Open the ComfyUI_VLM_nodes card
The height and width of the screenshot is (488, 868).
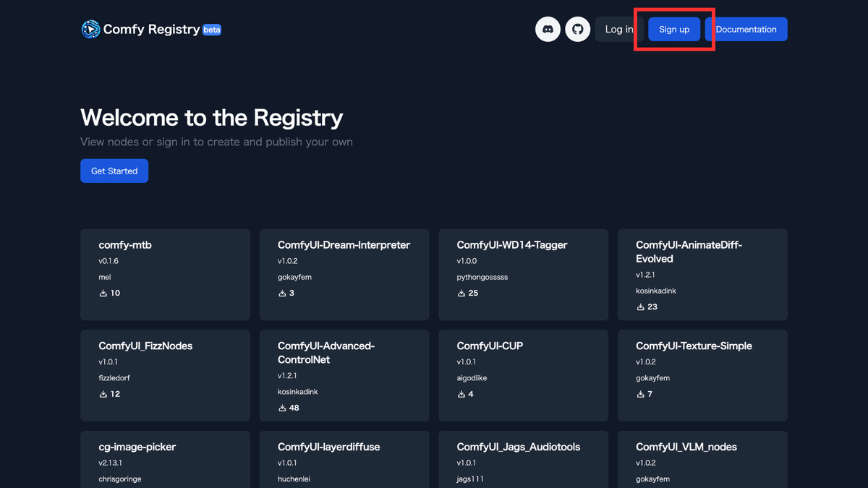[702, 460]
